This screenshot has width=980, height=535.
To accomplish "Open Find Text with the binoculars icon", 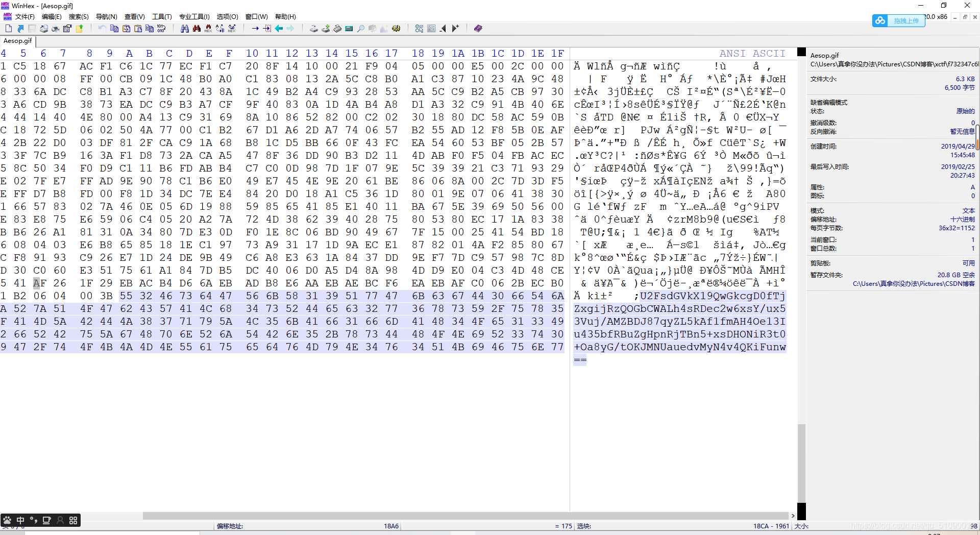I will [x=185, y=29].
